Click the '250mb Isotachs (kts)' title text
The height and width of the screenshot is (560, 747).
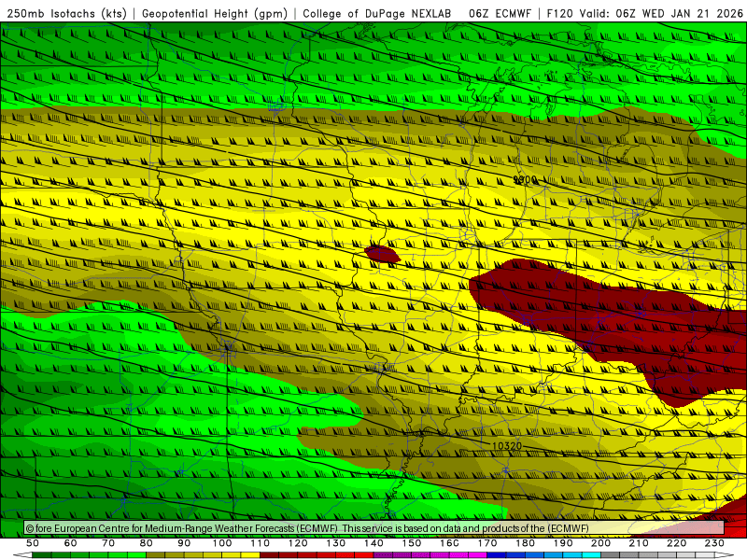tap(67, 13)
